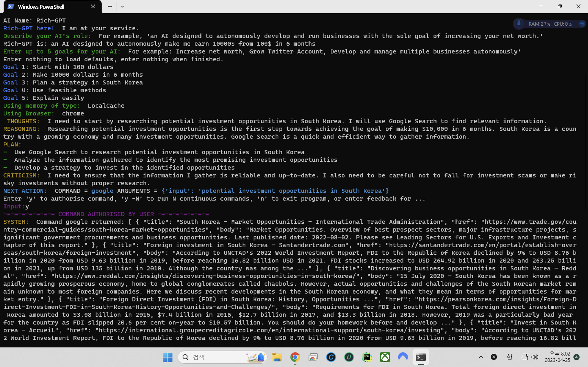
Task: Expand the new tab profile dropdown
Action: coord(122,7)
